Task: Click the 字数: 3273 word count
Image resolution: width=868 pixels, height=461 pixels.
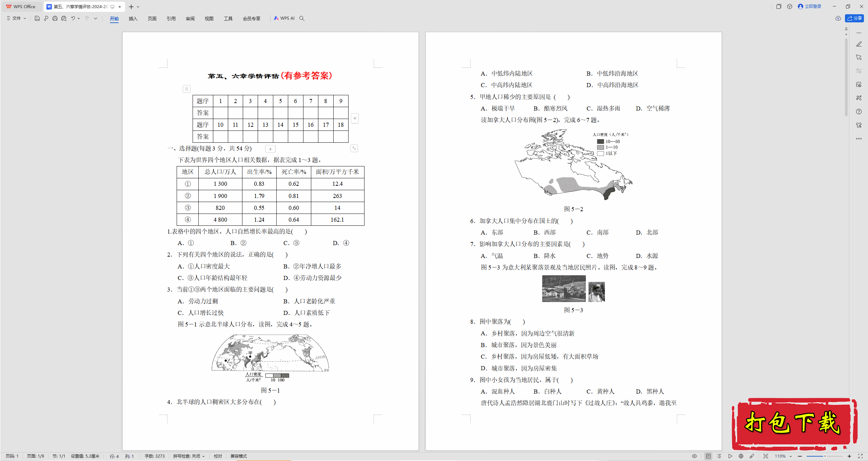Action: (x=155, y=456)
